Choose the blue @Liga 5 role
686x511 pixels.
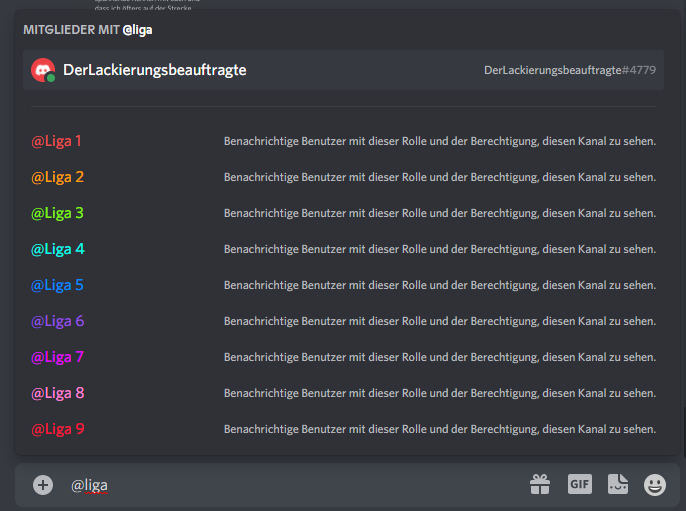point(57,285)
